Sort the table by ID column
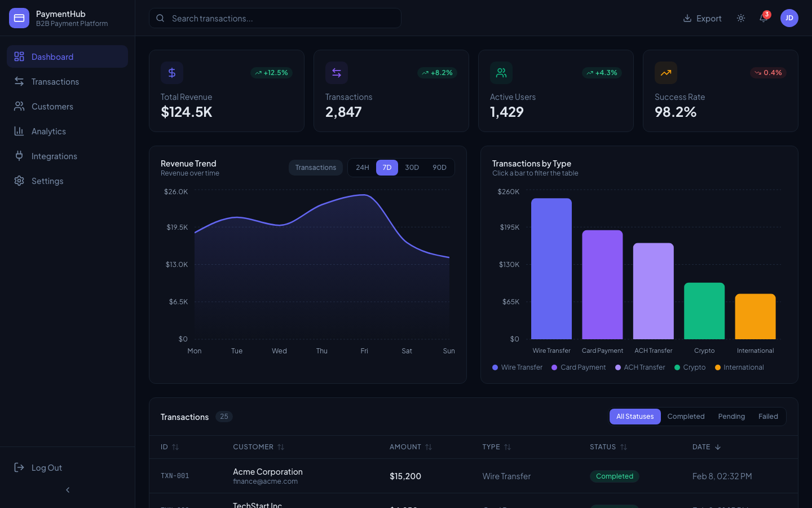The width and height of the screenshot is (812, 508). [170, 447]
